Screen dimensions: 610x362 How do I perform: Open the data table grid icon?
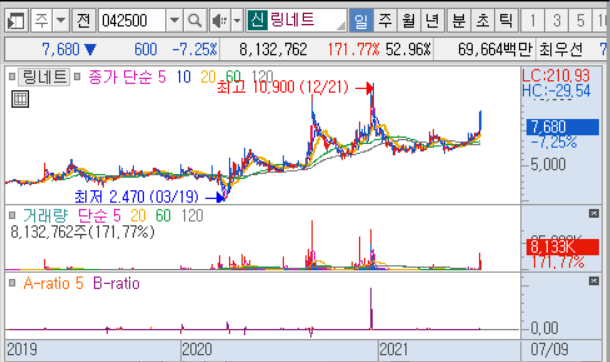click(20, 100)
